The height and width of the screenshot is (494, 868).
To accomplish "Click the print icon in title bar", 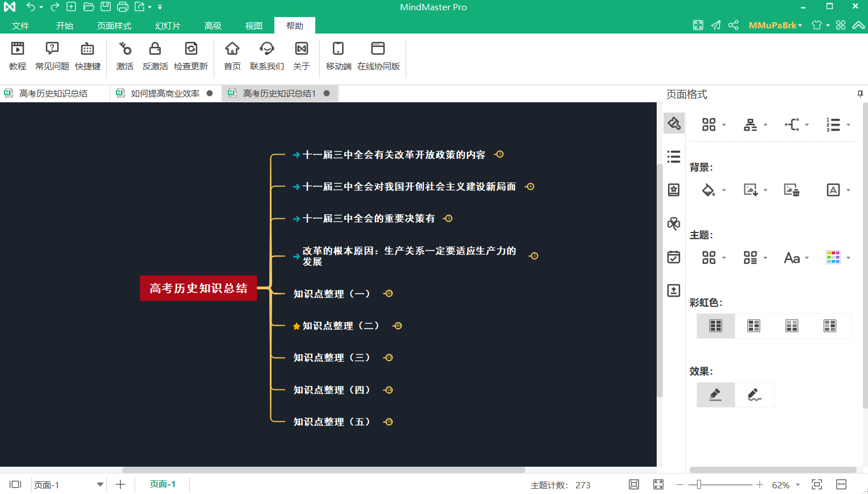I will pos(122,7).
